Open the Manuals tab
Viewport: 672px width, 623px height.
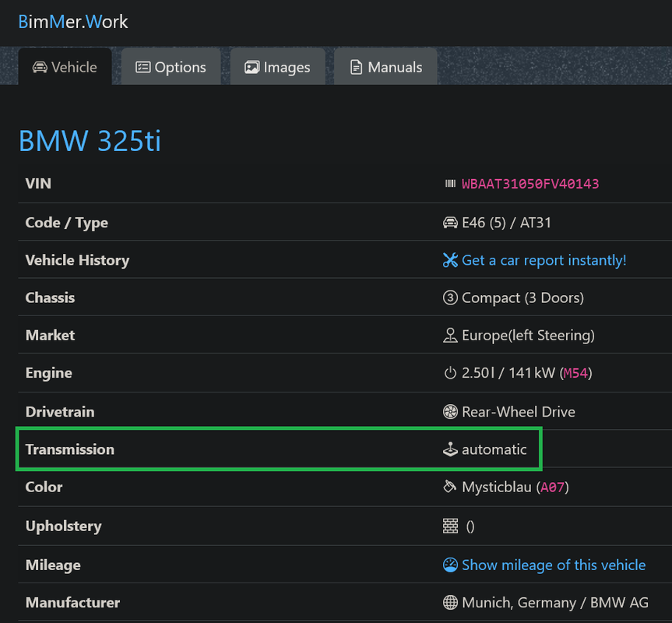(x=385, y=67)
